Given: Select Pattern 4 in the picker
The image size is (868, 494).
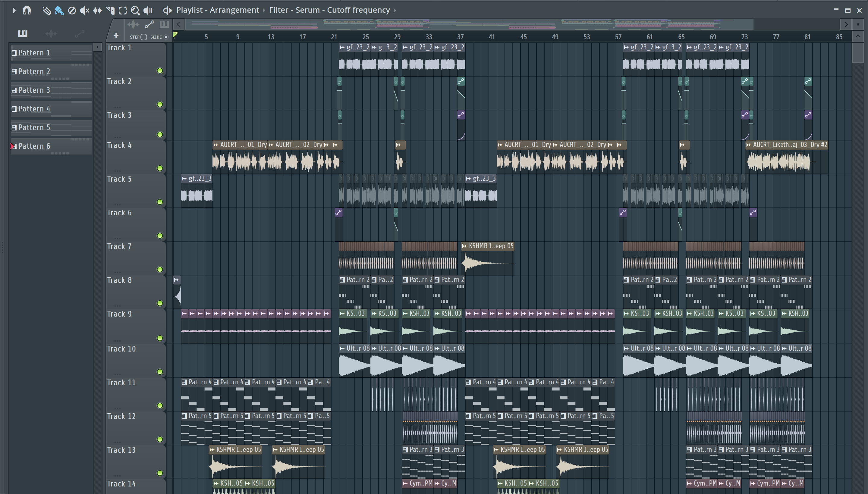Looking at the screenshot, I should [x=51, y=108].
